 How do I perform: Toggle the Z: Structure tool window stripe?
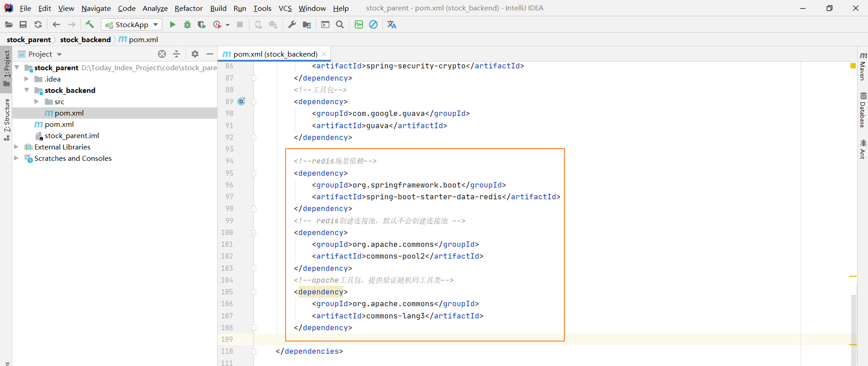6,120
